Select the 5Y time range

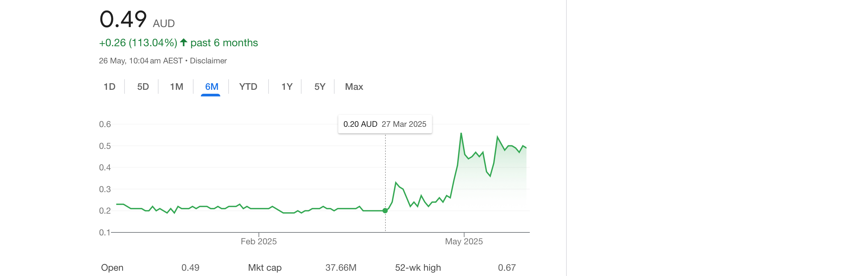tap(319, 87)
